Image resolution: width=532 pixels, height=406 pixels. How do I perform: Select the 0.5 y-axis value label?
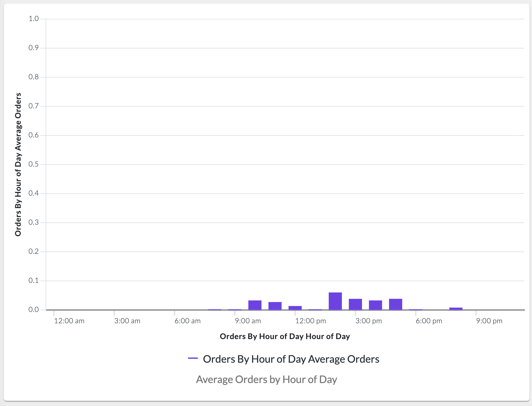coord(34,164)
